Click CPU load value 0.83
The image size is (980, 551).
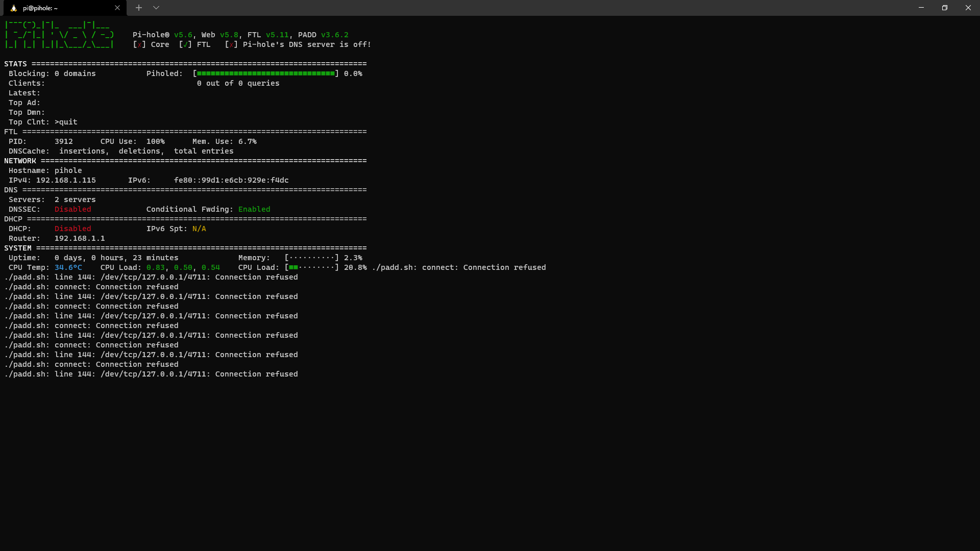156,268
